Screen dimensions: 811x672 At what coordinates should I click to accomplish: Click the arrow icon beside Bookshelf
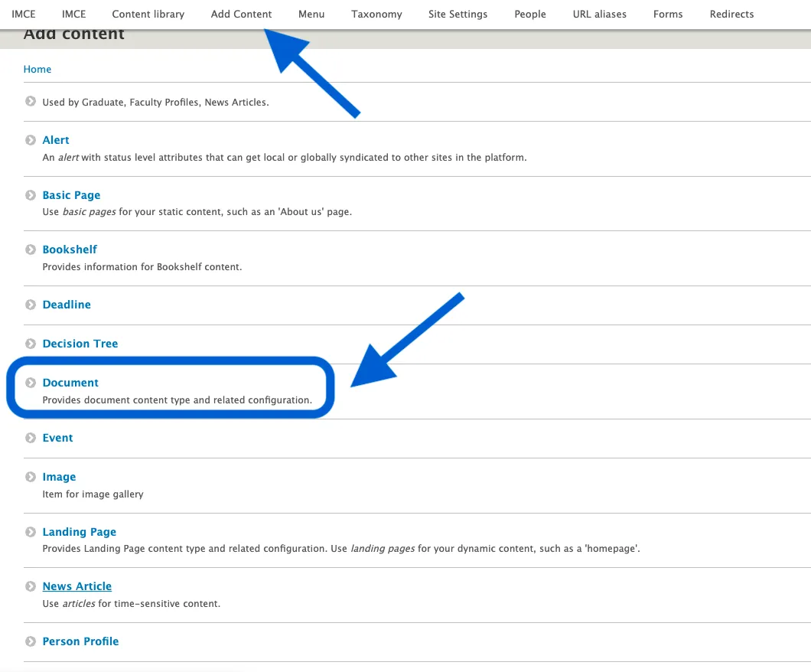[x=31, y=250]
